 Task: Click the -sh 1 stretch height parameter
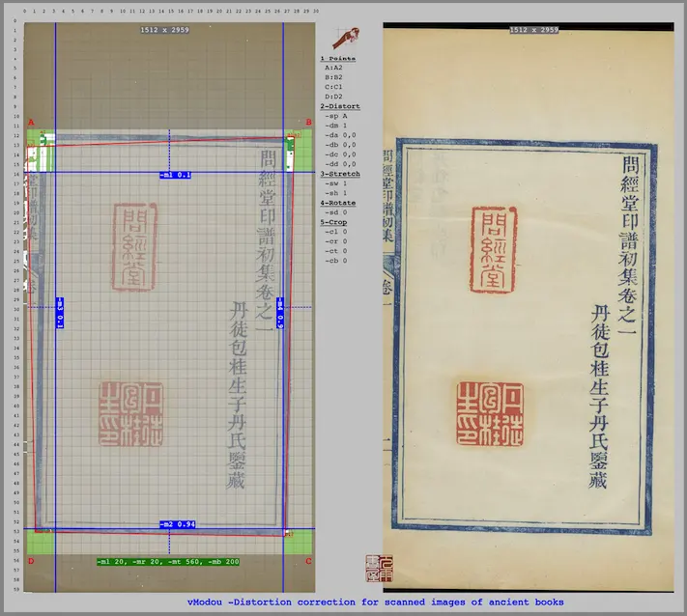click(336, 193)
